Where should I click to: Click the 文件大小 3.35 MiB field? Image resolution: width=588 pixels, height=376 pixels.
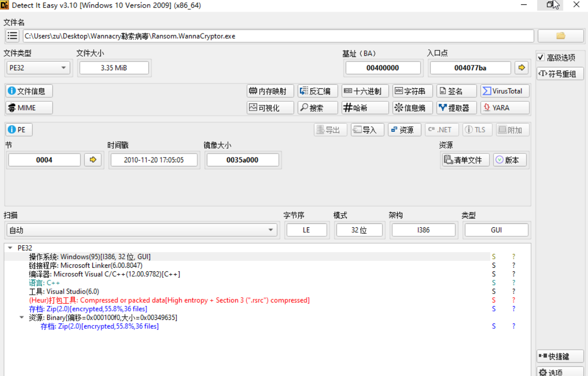coord(114,68)
